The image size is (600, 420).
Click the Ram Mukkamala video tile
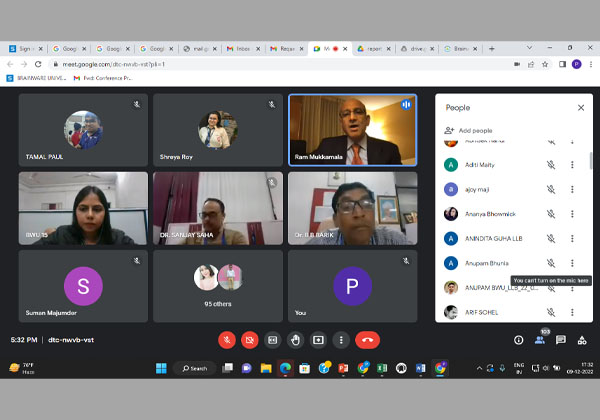pos(353,130)
